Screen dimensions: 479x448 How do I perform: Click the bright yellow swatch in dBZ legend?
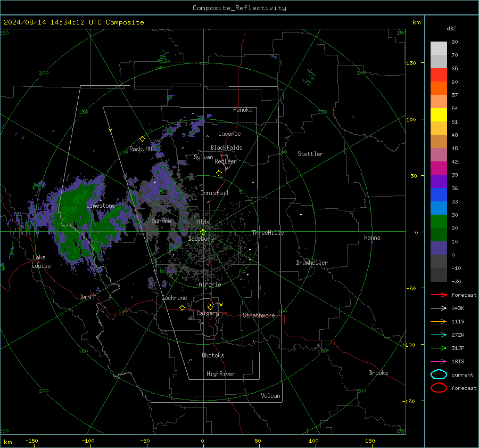(439, 115)
